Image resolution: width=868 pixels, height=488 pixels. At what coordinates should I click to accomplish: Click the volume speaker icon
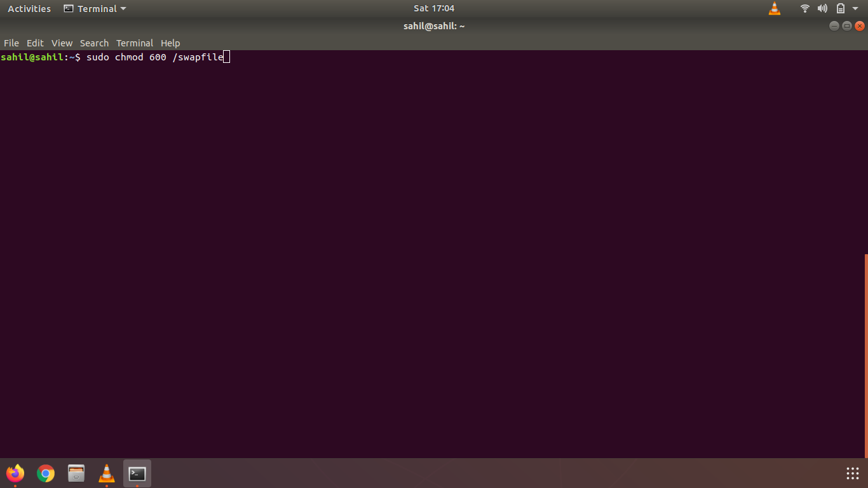822,9
